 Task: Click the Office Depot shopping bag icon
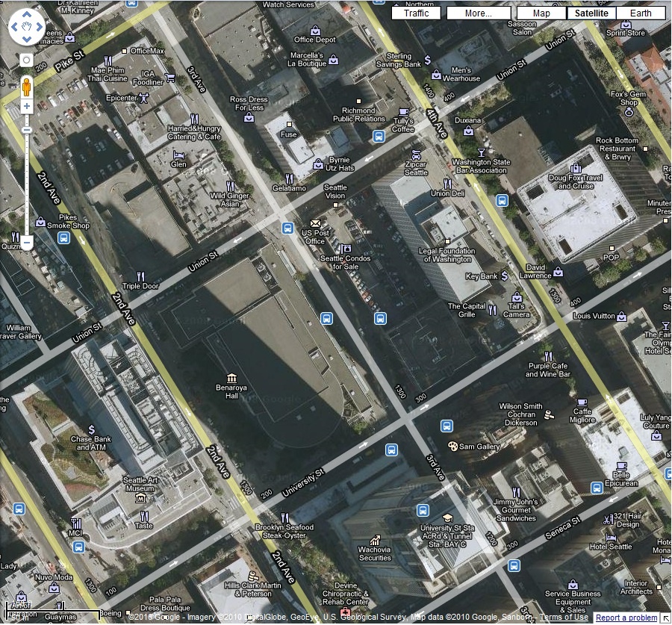pyautogui.click(x=315, y=31)
